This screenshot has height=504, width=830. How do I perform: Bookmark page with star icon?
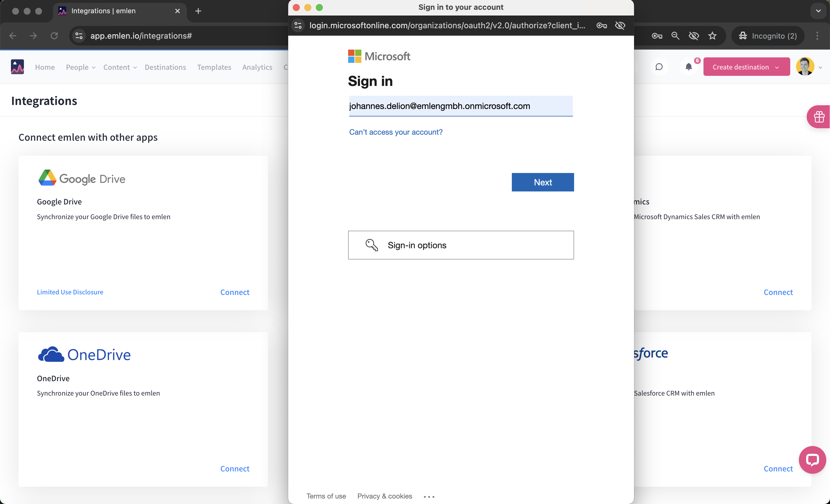coord(712,36)
